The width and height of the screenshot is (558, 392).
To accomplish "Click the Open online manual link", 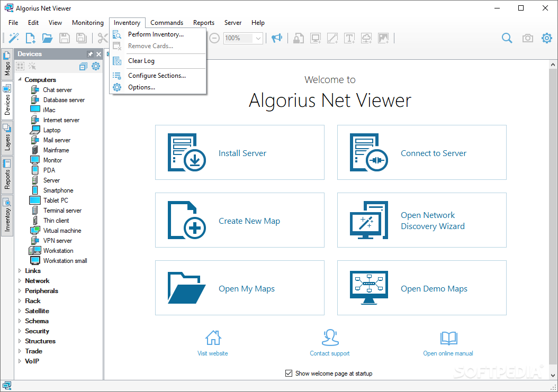I will 448,353.
